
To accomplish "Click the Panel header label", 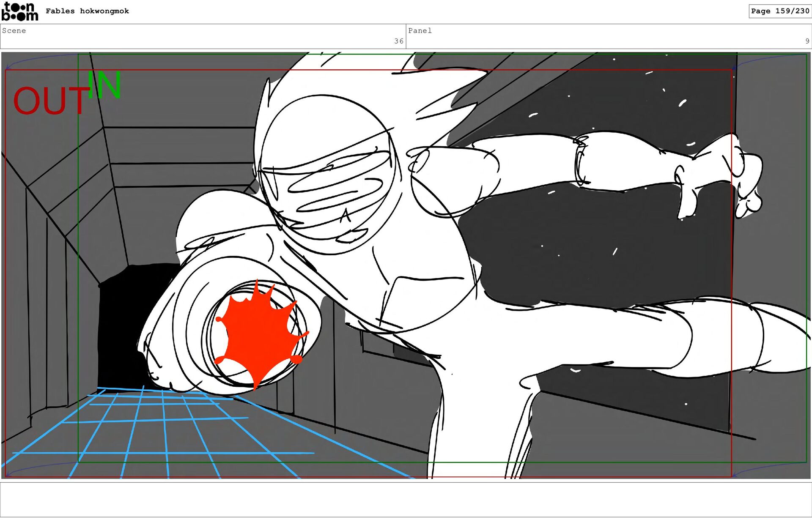I will pyautogui.click(x=420, y=30).
